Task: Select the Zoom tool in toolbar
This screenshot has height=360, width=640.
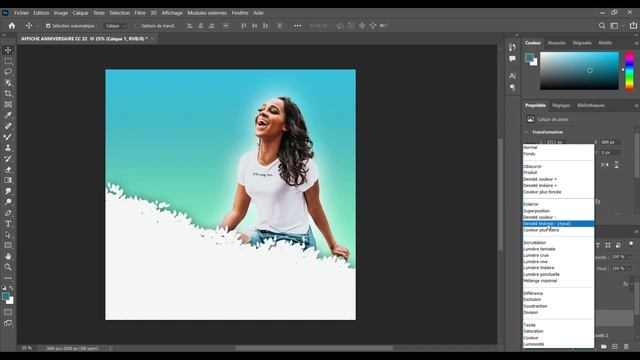Action: (8, 267)
